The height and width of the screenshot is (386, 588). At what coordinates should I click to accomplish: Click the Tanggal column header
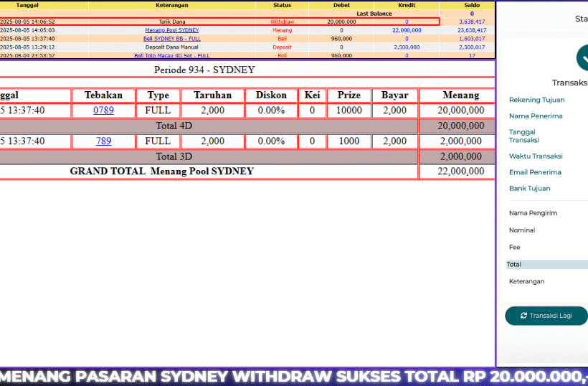coord(27,5)
